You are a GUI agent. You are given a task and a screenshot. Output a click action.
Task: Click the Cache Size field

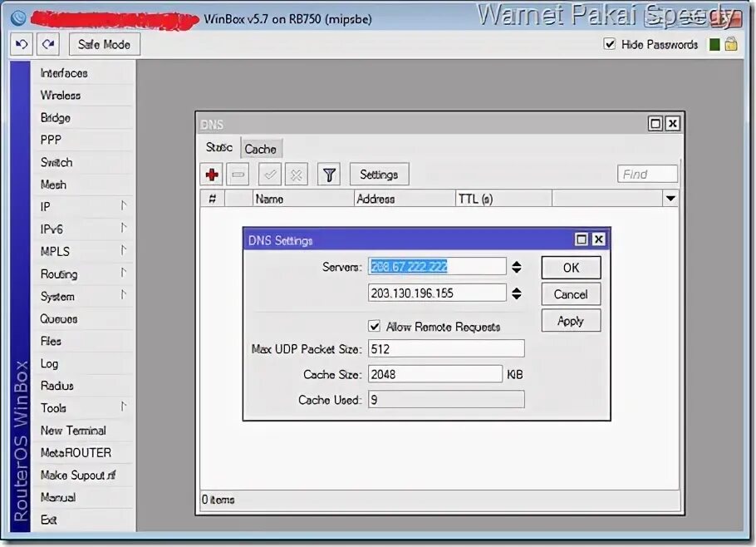(434, 374)
